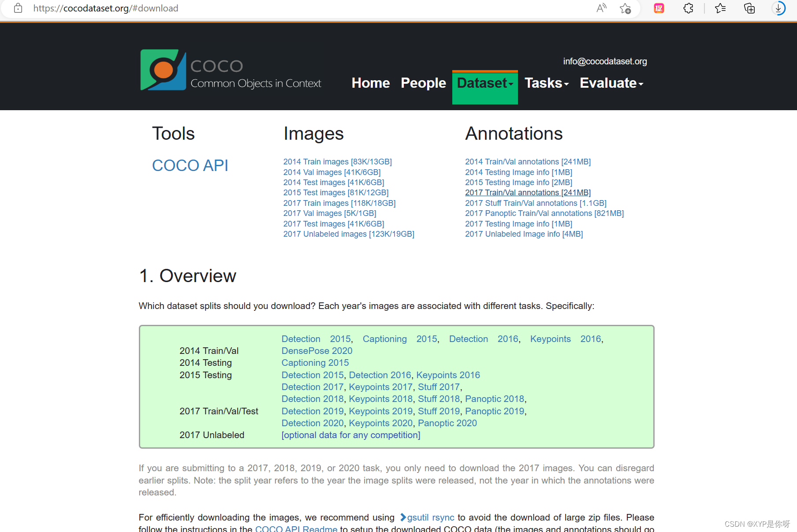Go to the Home menu item

(370, 83)
